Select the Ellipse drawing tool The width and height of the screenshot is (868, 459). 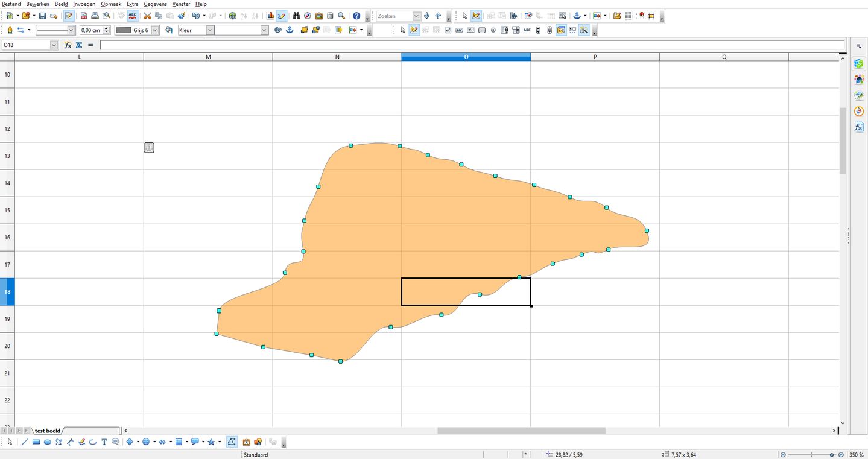[x=47, y=442]
